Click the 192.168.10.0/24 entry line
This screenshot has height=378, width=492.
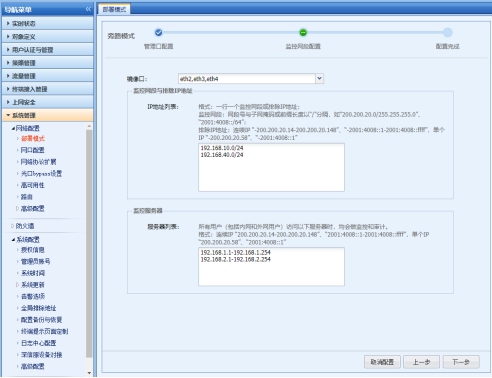pyautogui.click(x=222, y=148)
